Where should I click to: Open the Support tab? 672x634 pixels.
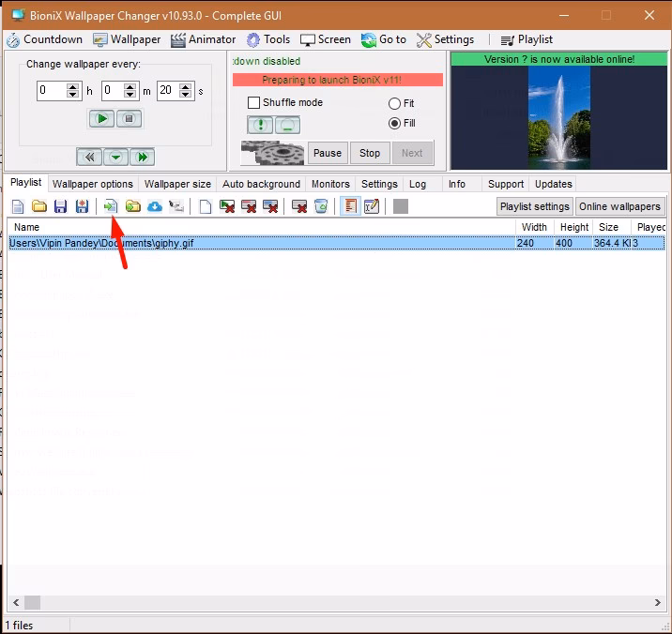pyautogui.click(x=506, y=184)
